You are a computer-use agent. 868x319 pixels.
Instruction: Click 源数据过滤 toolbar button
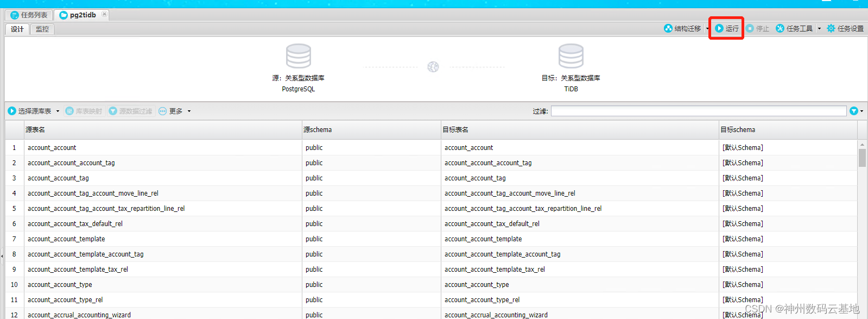point(130,111)
